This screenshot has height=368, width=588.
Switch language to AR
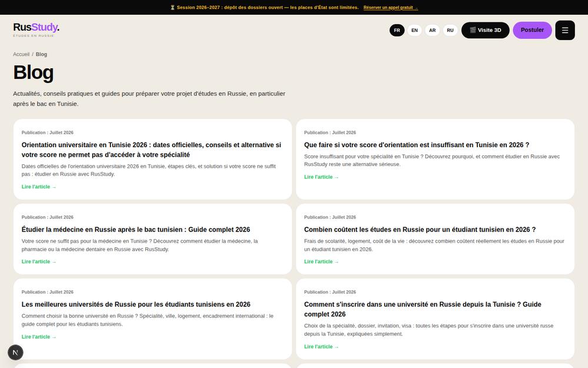pyautogui.click(x=432, y=31)
